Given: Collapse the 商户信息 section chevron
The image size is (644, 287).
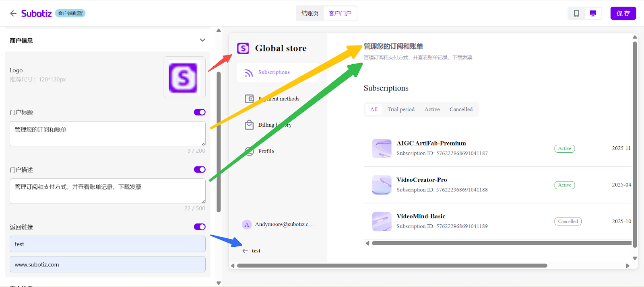Looking at the screenshot, I should [202, 40].
